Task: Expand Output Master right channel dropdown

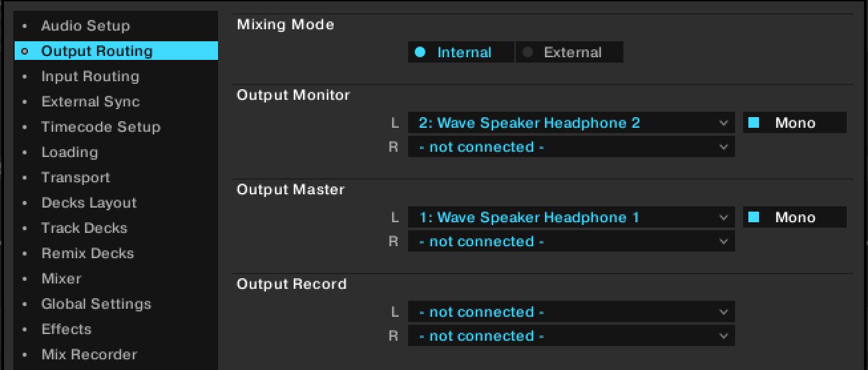Action: [x=571, y=242]
